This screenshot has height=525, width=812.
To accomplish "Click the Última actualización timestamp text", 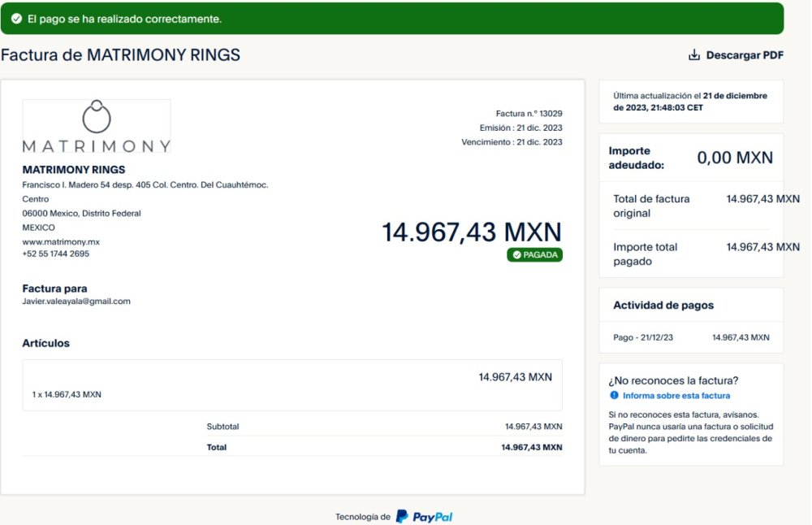I will 690,102.
